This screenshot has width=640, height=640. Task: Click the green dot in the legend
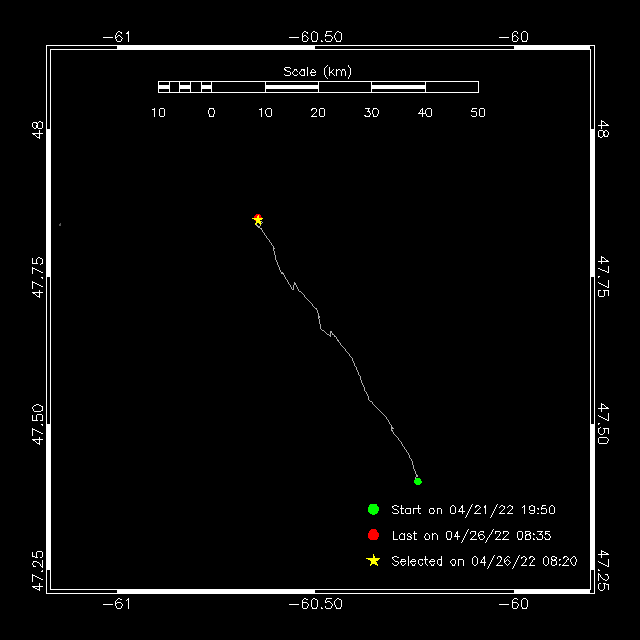(373, 509)
